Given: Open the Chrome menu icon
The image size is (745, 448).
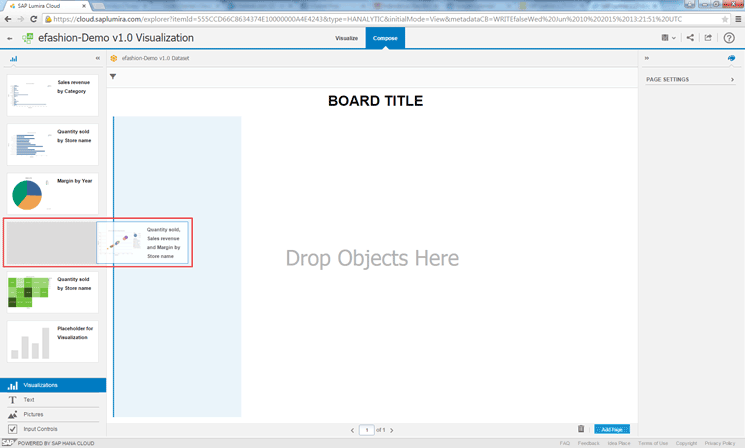Looking at the screenshot, I should point(738,19).
